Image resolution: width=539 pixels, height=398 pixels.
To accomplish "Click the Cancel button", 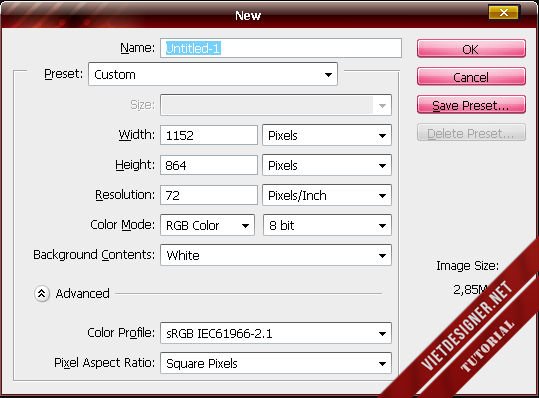I will (471, 77).
